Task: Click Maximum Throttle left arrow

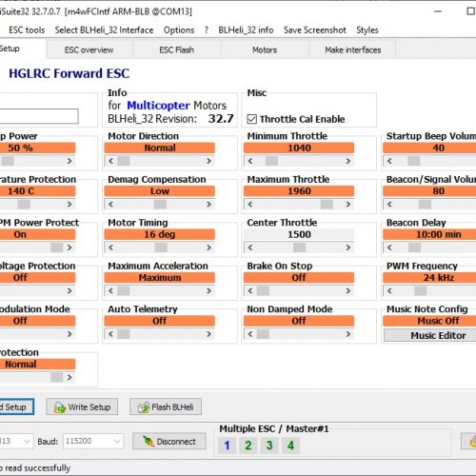Action: click(250, 204)
